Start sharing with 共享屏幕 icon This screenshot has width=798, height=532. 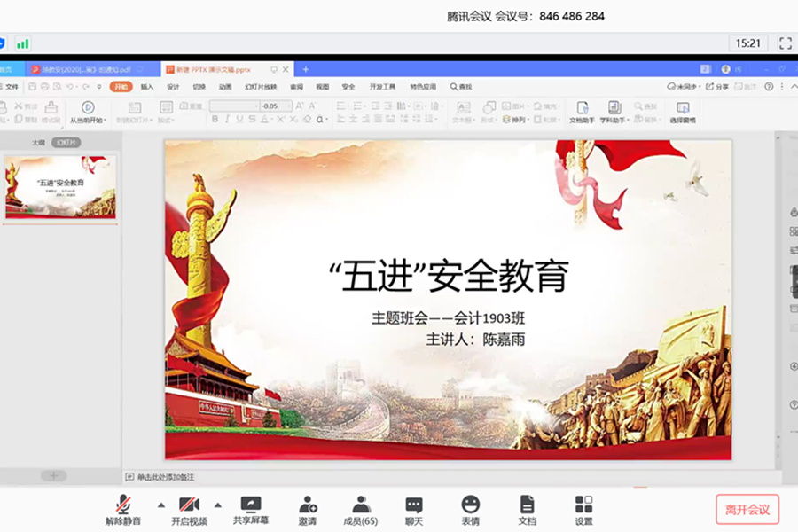[x=251, y=510]
